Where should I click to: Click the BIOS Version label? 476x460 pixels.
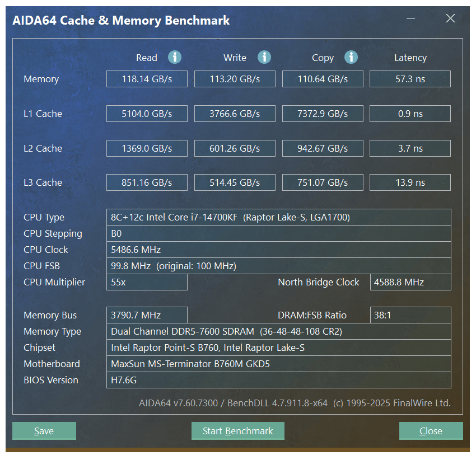[x=51, y=380]
